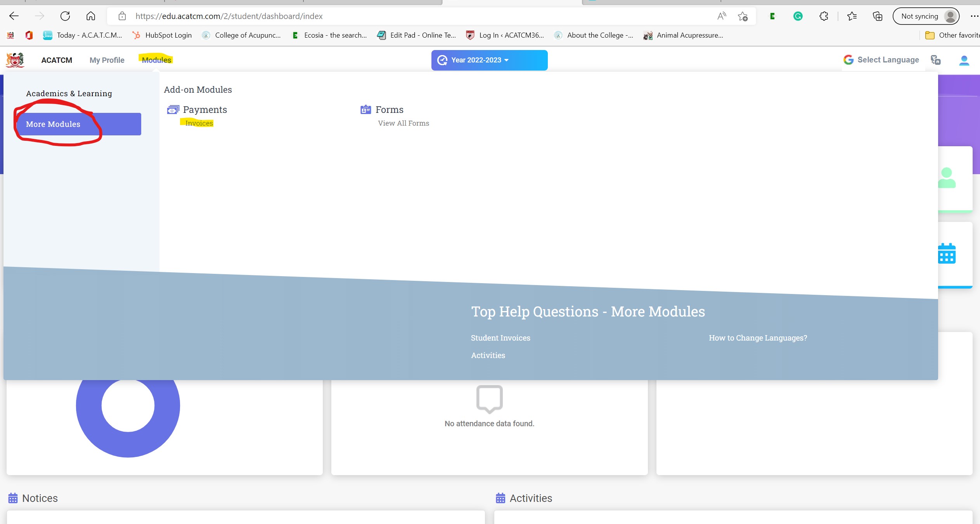Click the first bookmark bar crest icon
Viewport: 980px width, 524px height.
pyautogui.click(x=10, y=35)
